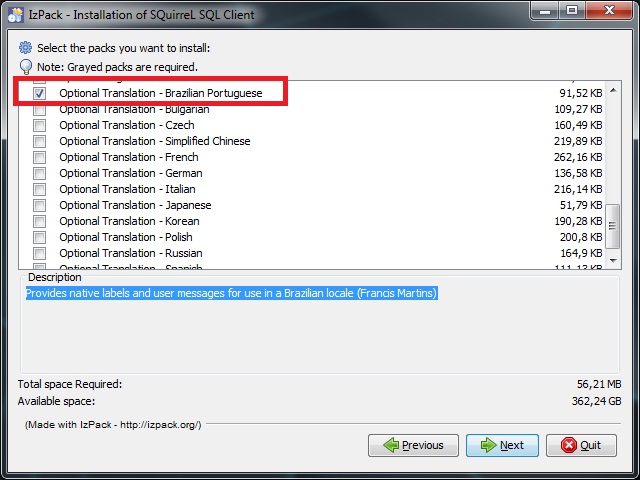Click the scroll up arrow of pack list
The image size is (640, 480).
click(613, 90)
